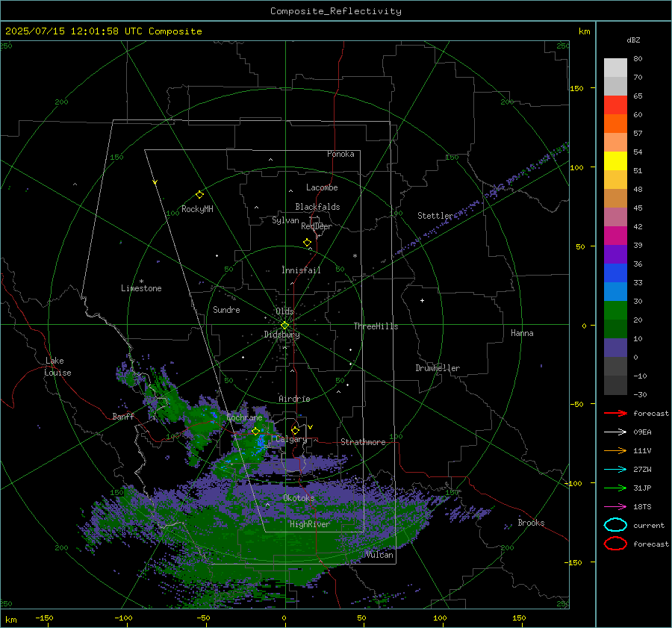Click the Ponoka city label
Screen dimensions: 672x628
[x=340, y=154]
